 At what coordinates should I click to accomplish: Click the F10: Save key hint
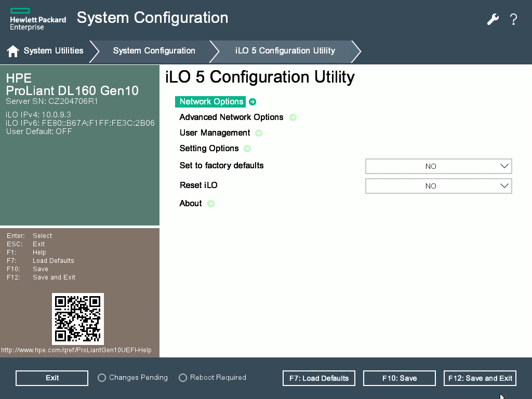coord(28,269)
